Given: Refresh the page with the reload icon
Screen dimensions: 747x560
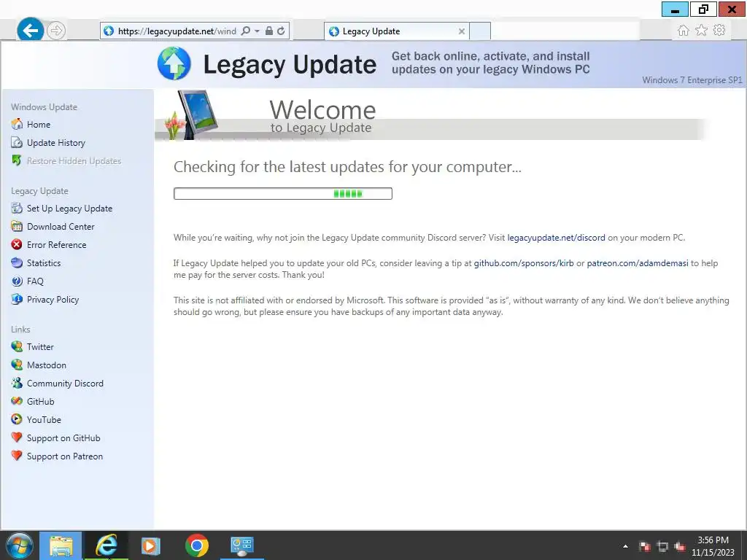Looking at the screenshot, I should tap(281, 31).
